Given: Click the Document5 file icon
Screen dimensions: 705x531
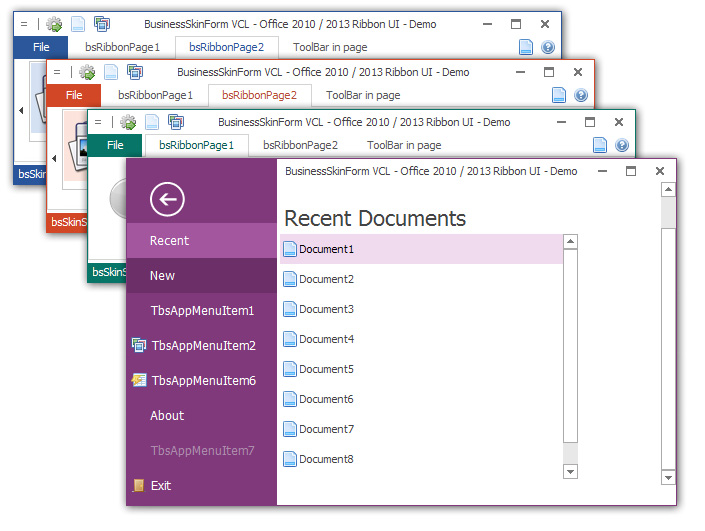Looking at the screenshot, I should pyautogui.click(x=290, y=369).
